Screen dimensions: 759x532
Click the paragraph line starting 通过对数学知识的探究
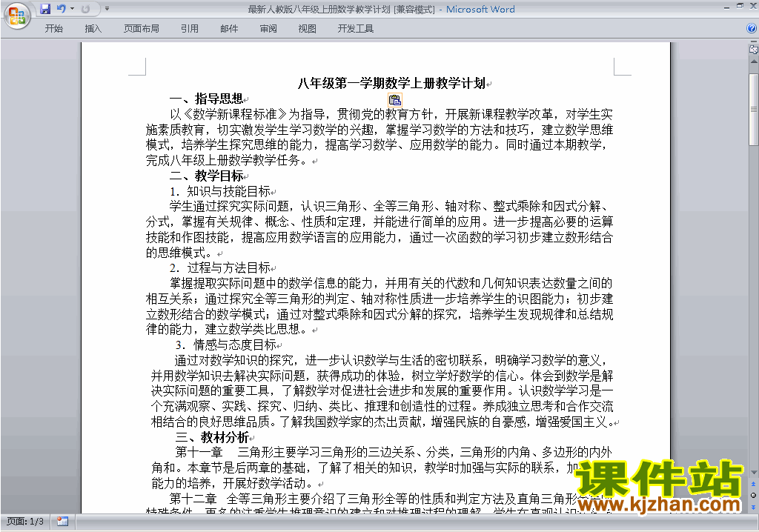click(391, 360)
